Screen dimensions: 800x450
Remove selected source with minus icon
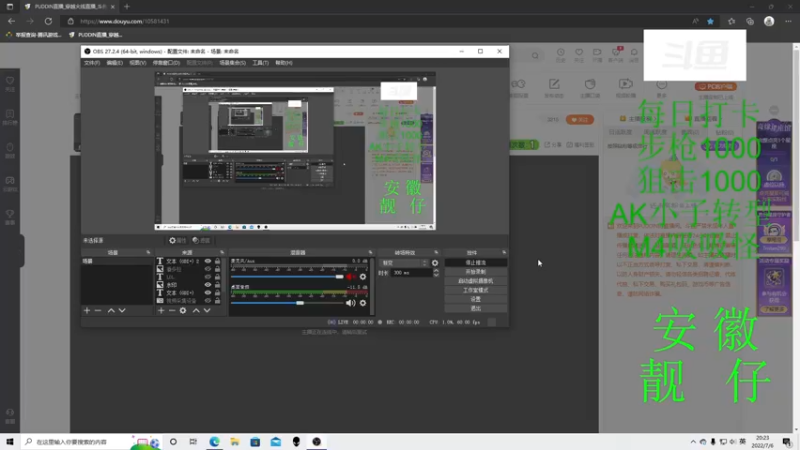click(172, 310)
